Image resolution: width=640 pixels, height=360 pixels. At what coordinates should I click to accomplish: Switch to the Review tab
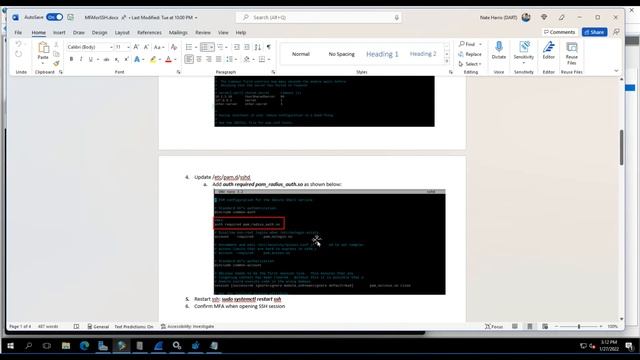pyautogui.click(x=203, y=32)
